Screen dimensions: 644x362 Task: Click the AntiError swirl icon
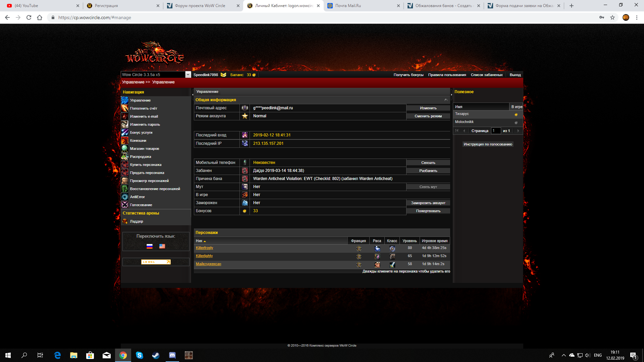click(125, 197)
